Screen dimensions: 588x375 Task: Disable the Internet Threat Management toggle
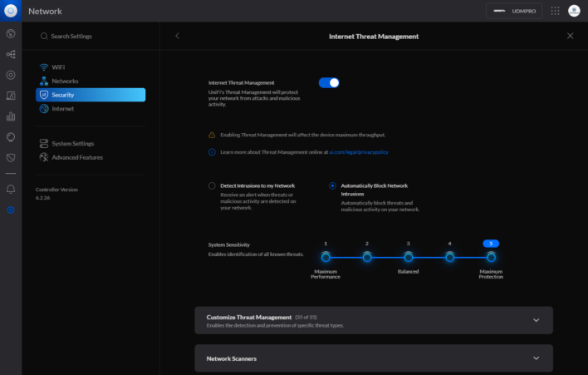pos(329,82)
